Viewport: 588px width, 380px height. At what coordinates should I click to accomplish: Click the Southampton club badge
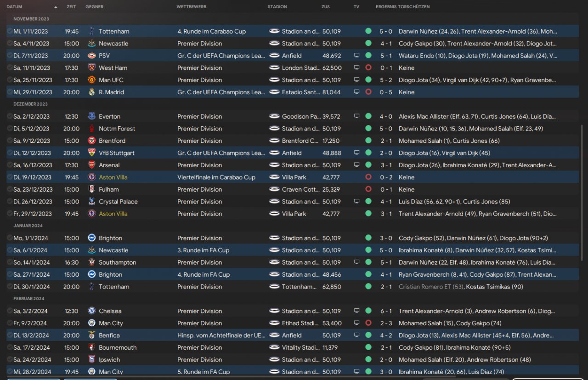[x=91, y=262]
